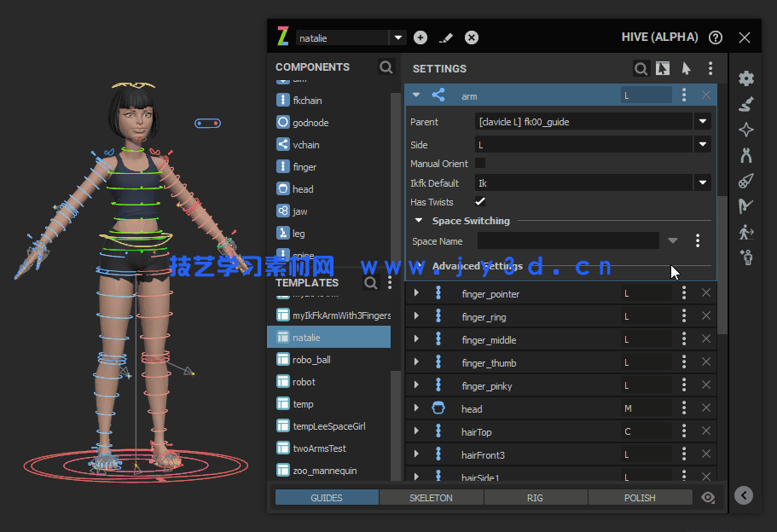Switch to the RIG tab
777x532 pixels.
pos(535,497)
